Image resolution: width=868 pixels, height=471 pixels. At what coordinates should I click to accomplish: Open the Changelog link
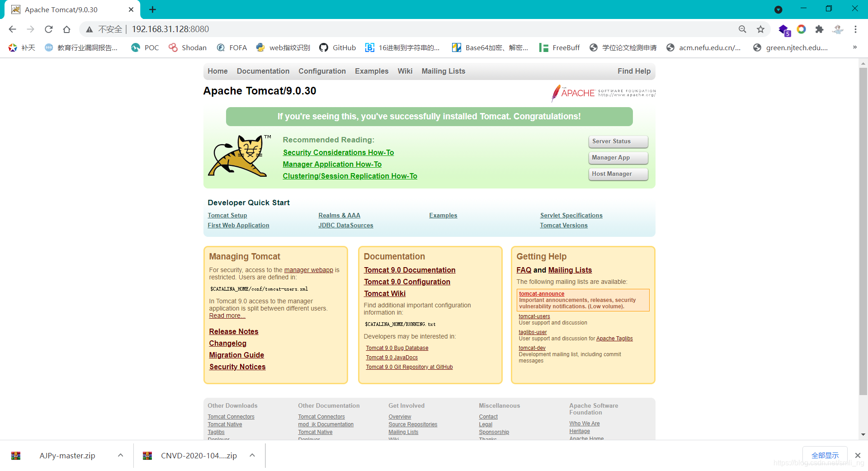(x=228, y=344)
